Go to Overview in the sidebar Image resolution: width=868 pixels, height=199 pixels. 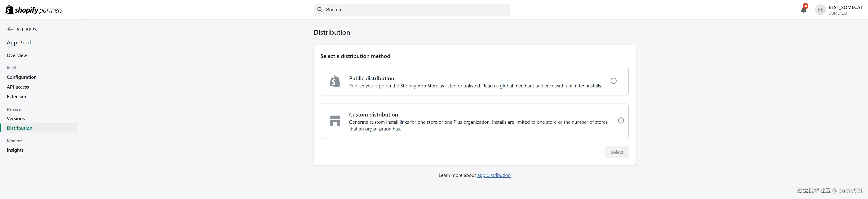coord(17,55)
